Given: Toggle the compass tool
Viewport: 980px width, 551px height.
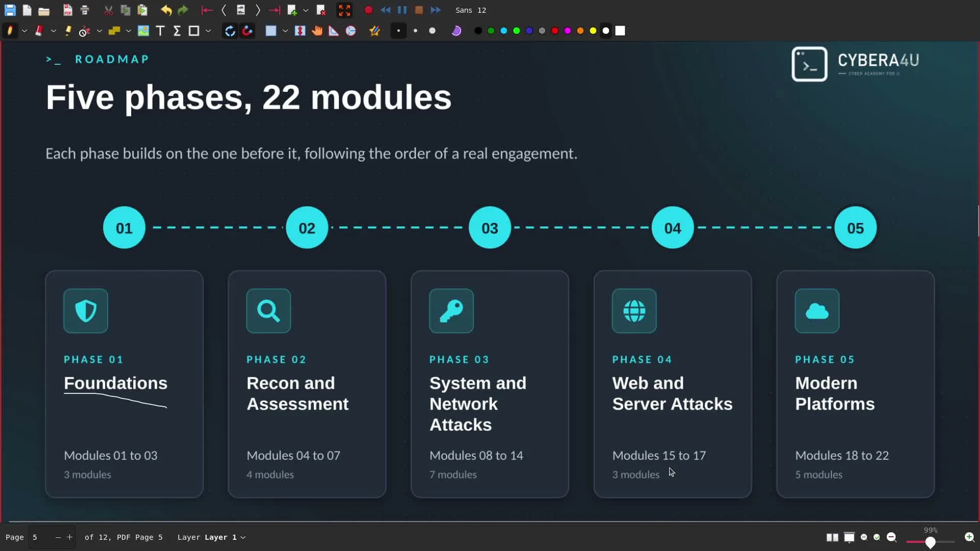Looking at the screenshot, I should pyautogui.click(x=351, y=31).
